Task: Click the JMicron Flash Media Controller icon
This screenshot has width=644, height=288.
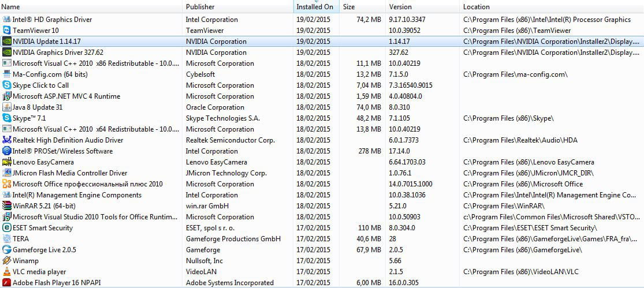Action: tap(6, 173)
